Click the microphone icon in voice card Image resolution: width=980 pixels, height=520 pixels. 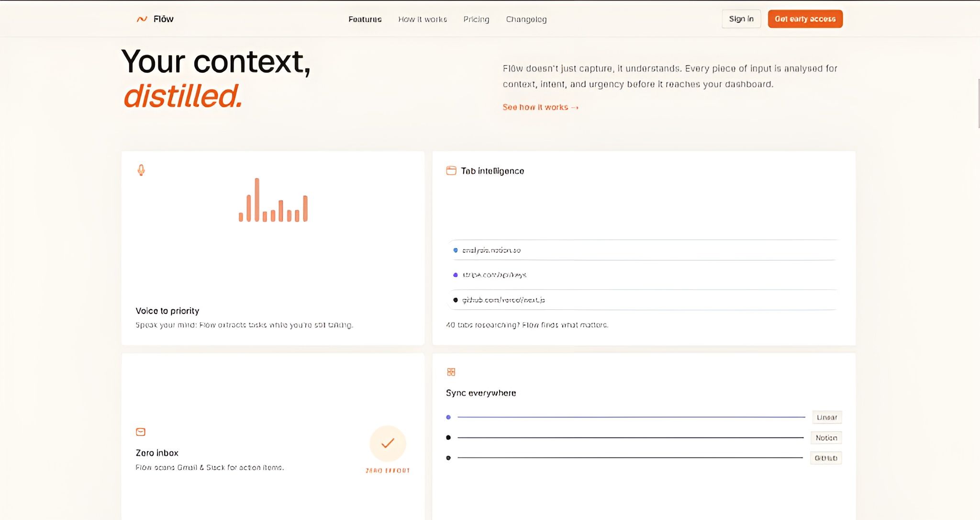pyautogui.click(x=141, y=170)
